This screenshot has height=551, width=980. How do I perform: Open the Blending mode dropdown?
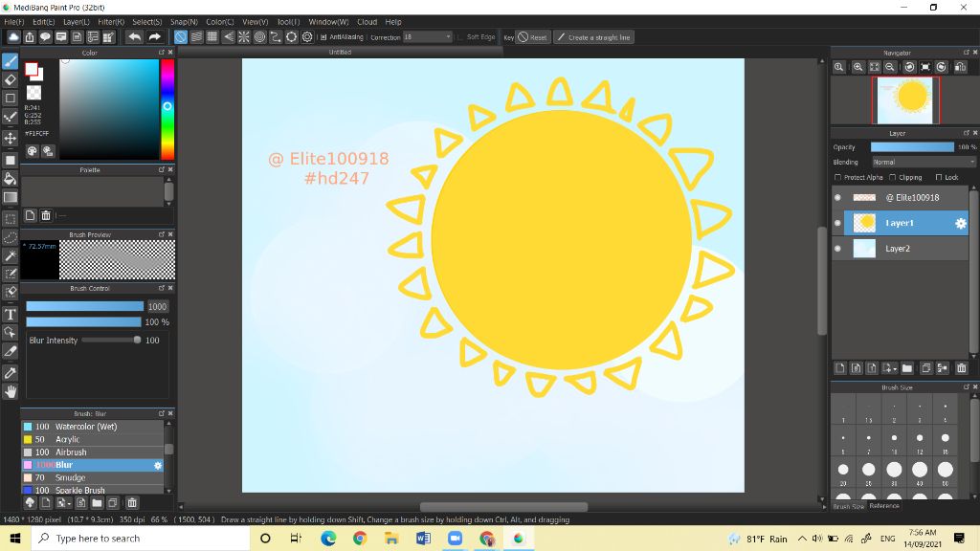[x=923, y=162]
